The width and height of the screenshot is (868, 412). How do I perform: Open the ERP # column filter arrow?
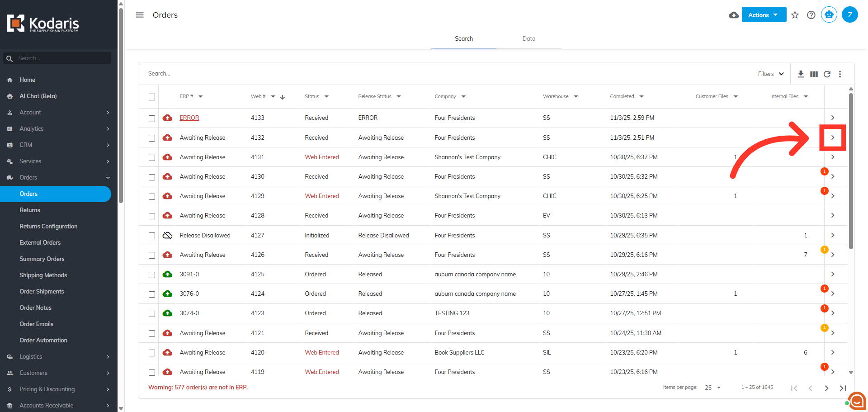click(201, 96)
